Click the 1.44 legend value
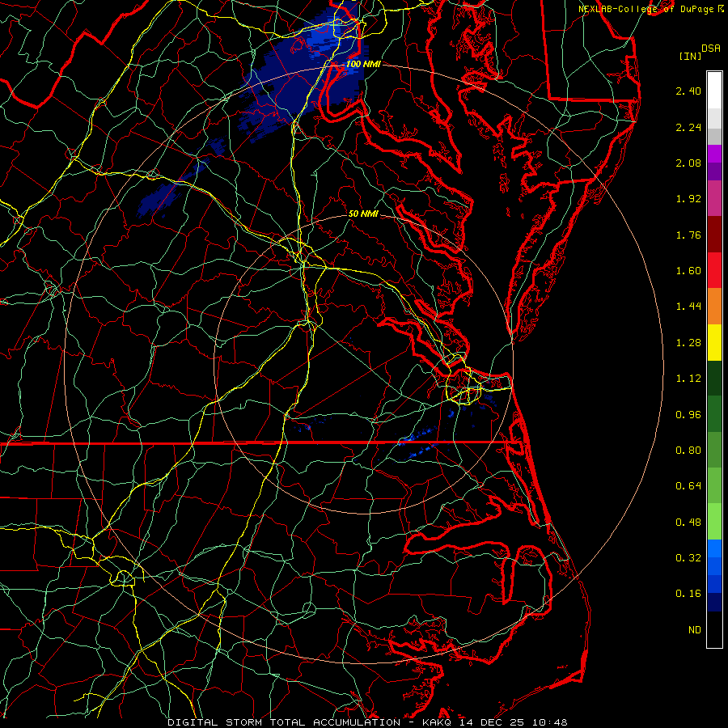This screenshot has width=728, height=728. pyautogui.click(x=688, y=307)
